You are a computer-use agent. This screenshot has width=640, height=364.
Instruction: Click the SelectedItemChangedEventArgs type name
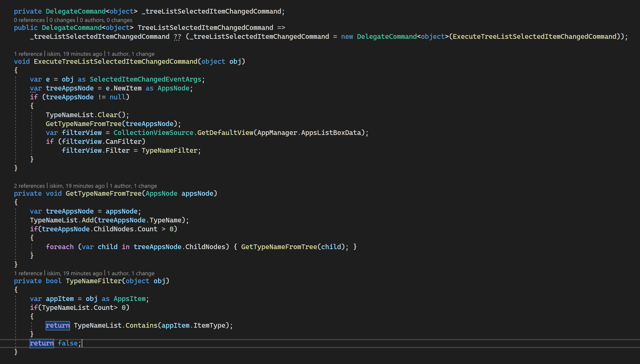(145, 80)
